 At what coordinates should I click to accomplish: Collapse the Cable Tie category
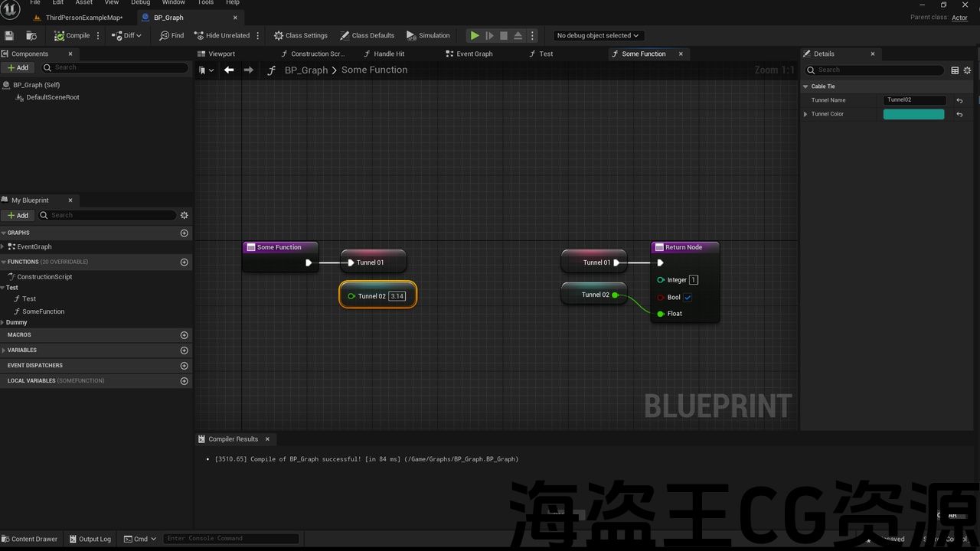click(805, 86)
